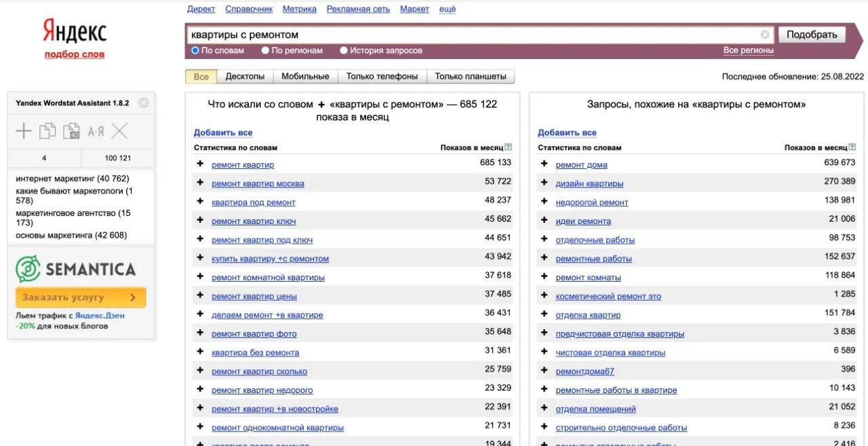Click plus beside 'отделка помещений'
Screen dimensions: 868x446
(x=544, y=408)
